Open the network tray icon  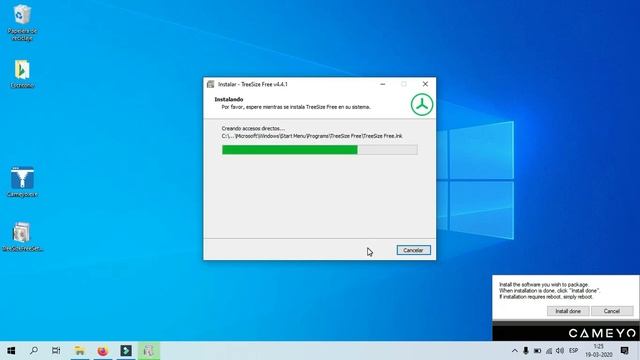pyautogui.click(x=549, y=351)
